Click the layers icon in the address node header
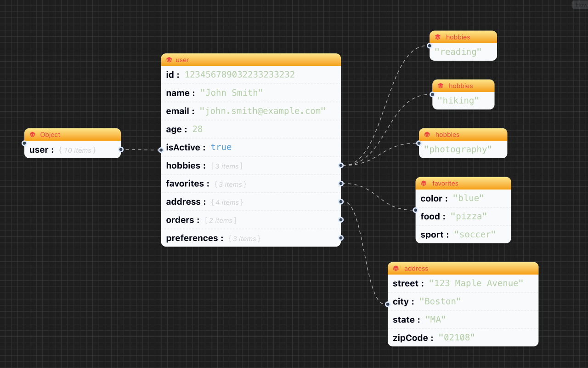Viewport: 588px width, 368px height. pos(396,269)
